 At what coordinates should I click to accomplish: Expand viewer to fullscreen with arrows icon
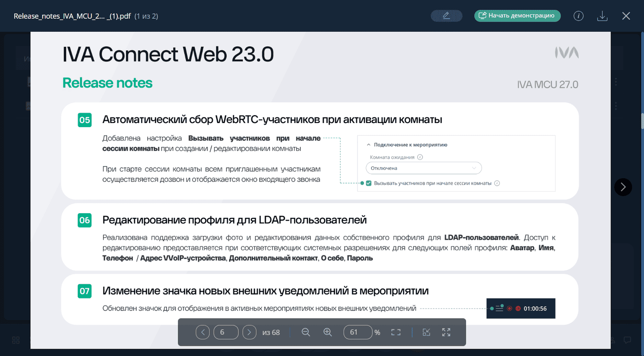(x=446, y=332)
